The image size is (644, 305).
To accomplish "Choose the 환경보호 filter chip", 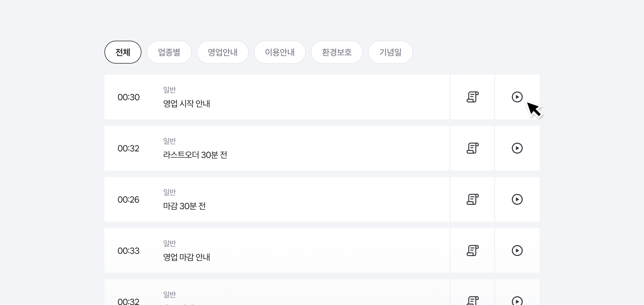I will coord(337,52).
